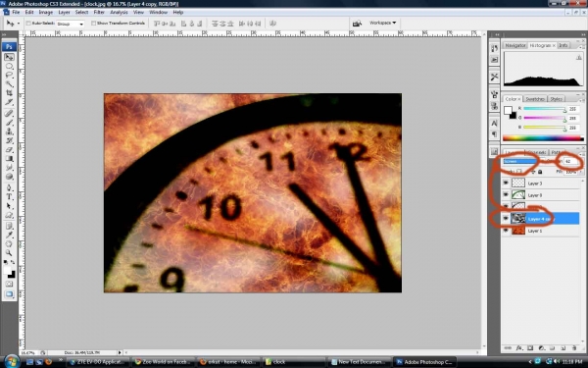588x368 pixels.
Task: Click the histogram cached-data warning icon
Action: tap(579, 57)
